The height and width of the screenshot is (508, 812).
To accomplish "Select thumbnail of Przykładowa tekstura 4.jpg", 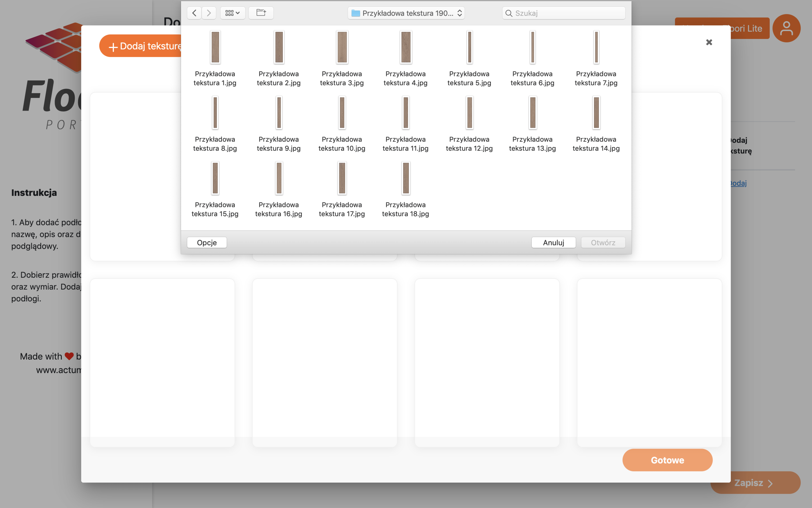I will pyautogui.click(x=406, y=47).
